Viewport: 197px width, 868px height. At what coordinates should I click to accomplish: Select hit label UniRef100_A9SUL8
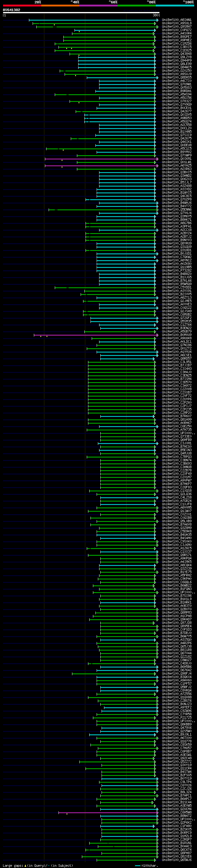pos(177,23)
